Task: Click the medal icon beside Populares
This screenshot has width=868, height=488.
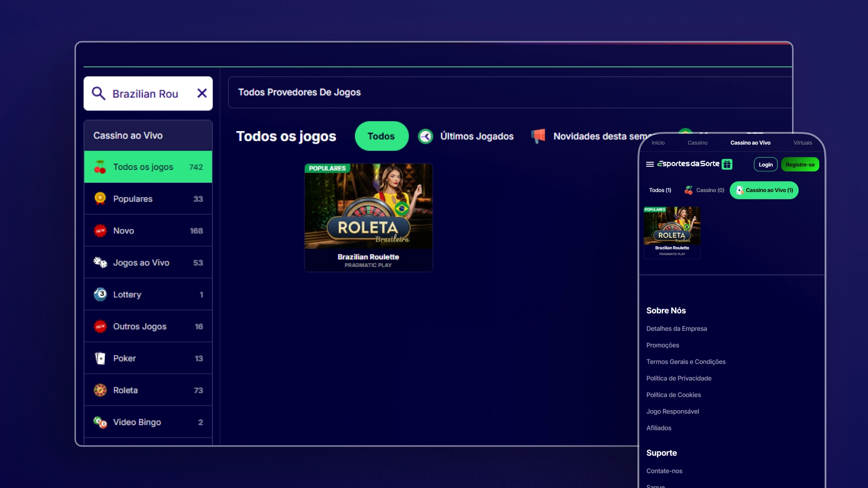Action: pos(100,198)
